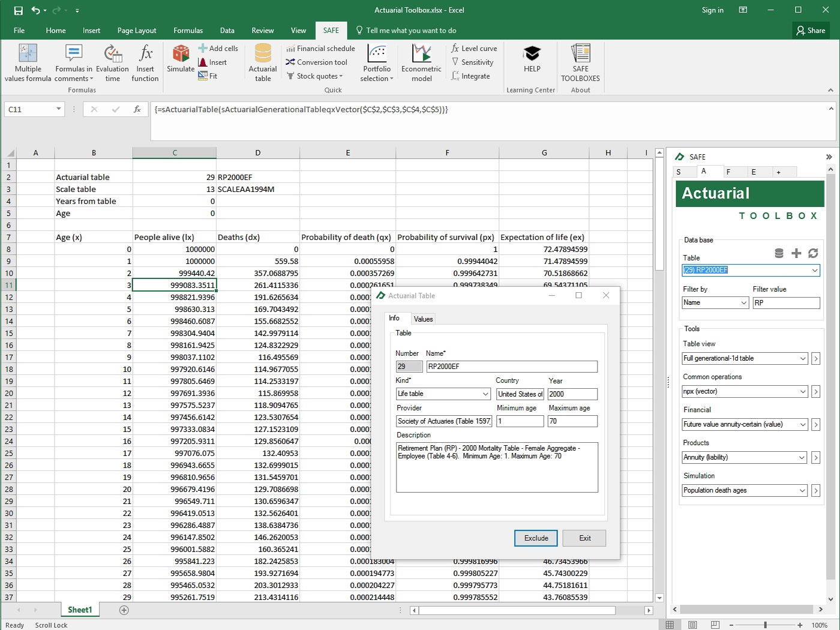Viewport: 840px width, 630px height.
Task: Collapse the SAFE side panel
Action: coord(829,157)
